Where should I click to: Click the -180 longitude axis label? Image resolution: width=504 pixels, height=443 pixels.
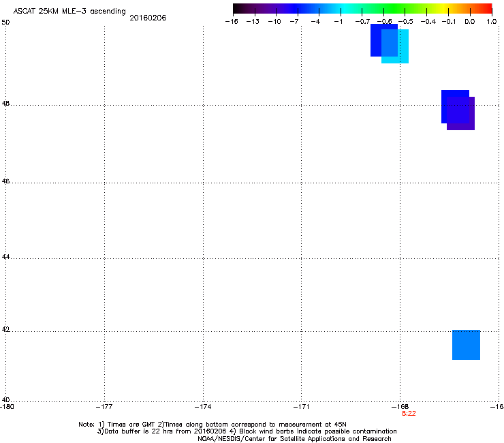click(x=7, y=407)
